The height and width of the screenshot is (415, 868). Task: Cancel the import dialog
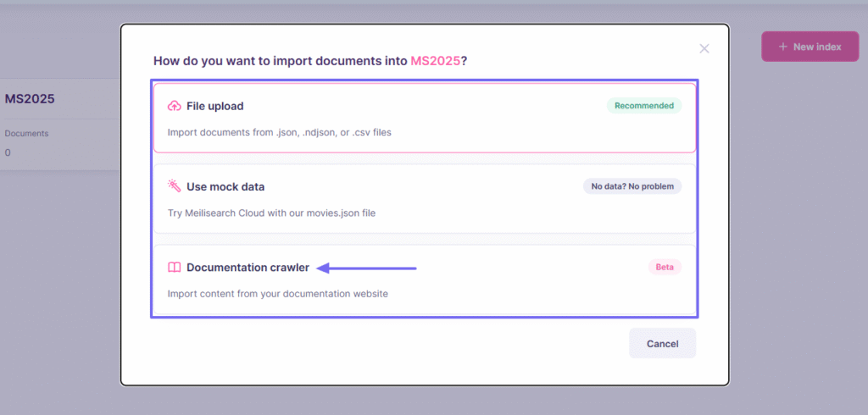point(663,344)
